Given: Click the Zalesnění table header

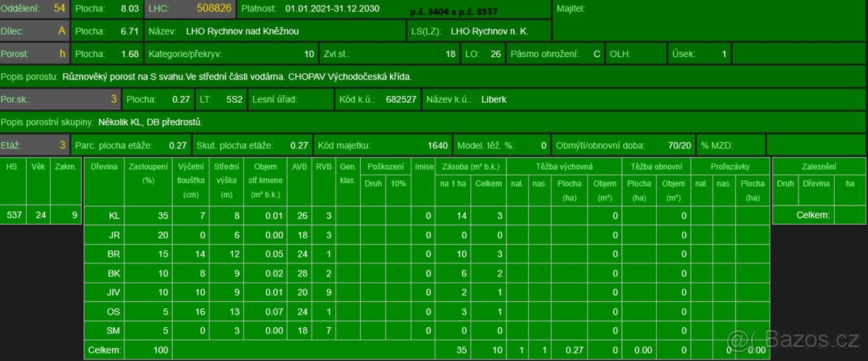Looking at the screenshot, I should pos(819,166).
